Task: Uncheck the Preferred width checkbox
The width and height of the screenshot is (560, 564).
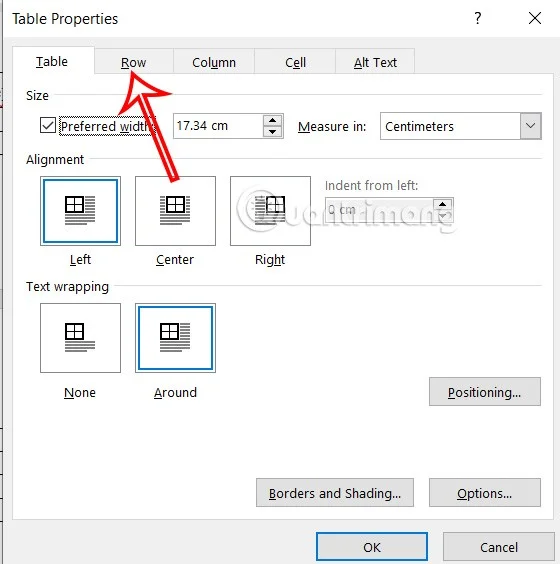Action: (48, 126)
